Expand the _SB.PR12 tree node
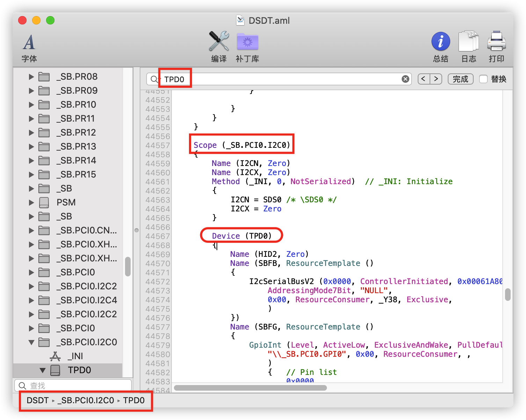 [x=31, y=132]
